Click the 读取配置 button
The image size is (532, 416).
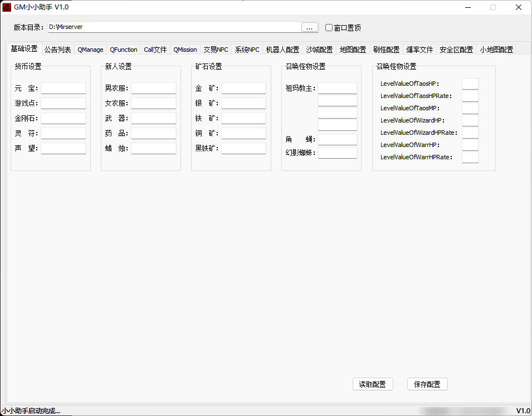point(373,384)
